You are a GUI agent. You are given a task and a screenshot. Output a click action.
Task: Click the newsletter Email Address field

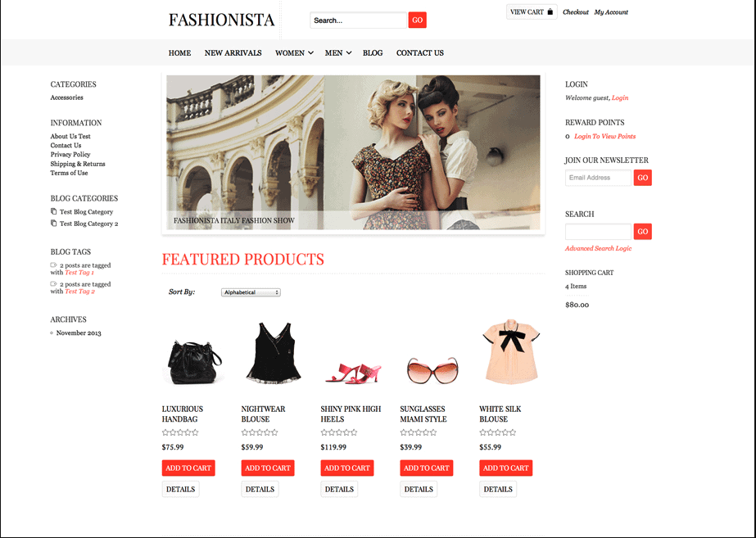point(598,178)
